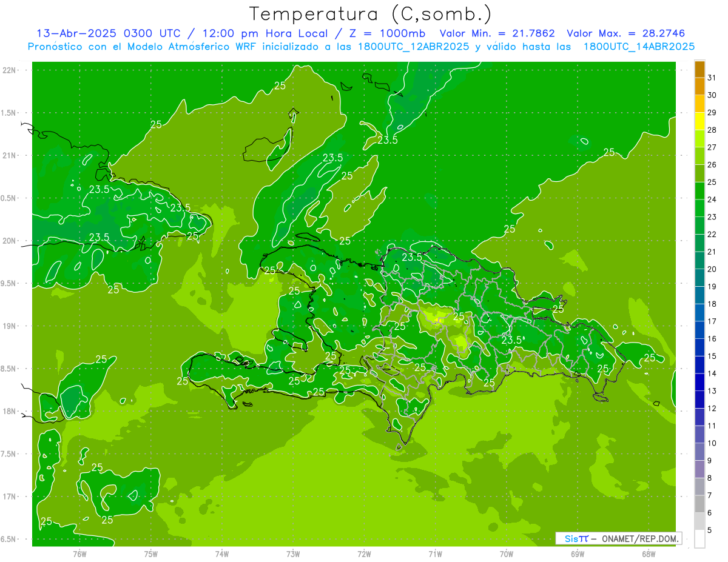Click validity end time "1800UTC_14ABR2025"

point(639,47)
